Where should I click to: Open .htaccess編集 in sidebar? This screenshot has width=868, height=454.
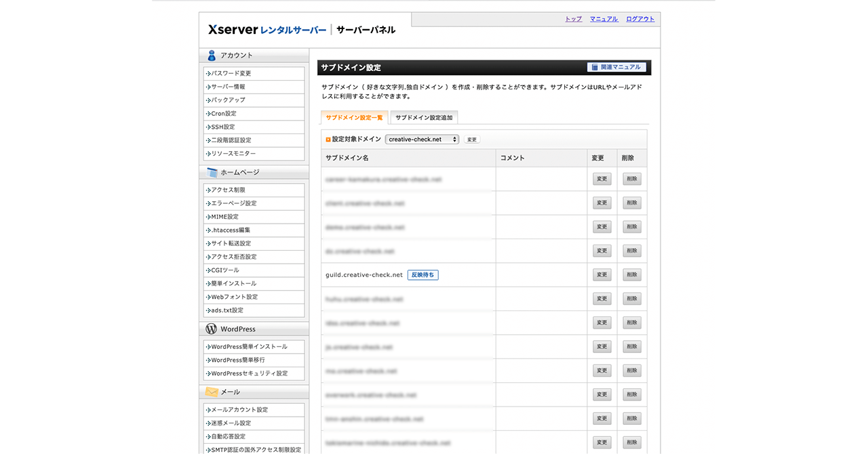point(231,230)
